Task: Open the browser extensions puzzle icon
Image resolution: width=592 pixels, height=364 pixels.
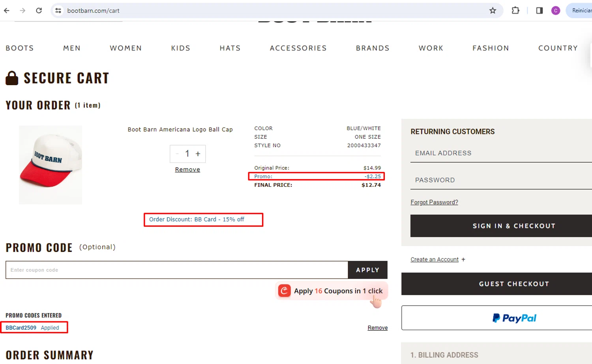Action: point(515,11)
